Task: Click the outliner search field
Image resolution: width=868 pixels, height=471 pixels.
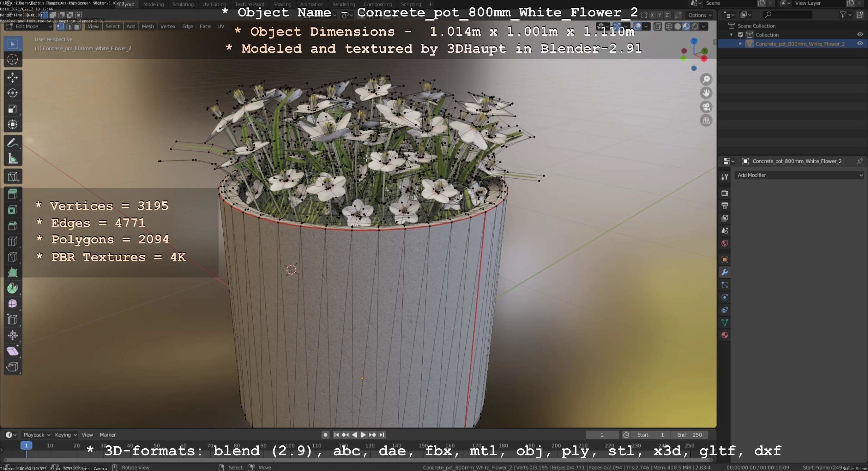Action: pos(787,15)
